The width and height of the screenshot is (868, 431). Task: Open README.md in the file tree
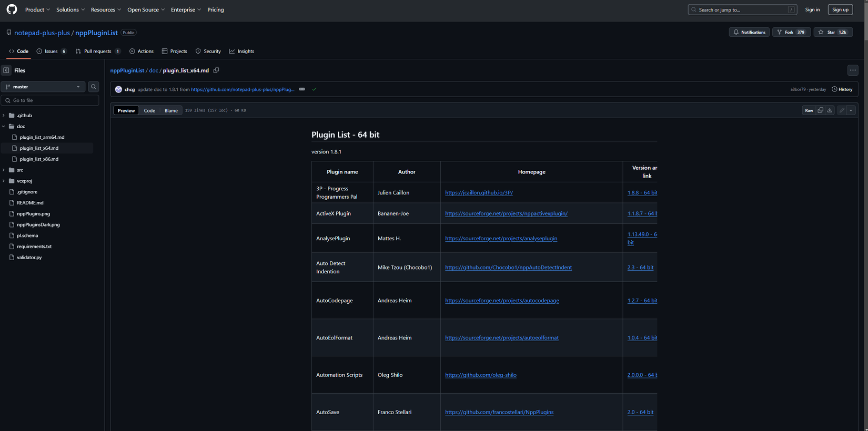click(x=30, y=203)
